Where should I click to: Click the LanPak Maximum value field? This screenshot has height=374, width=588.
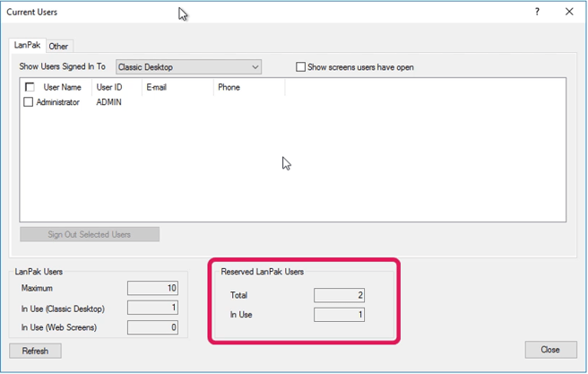pos(152,288)
